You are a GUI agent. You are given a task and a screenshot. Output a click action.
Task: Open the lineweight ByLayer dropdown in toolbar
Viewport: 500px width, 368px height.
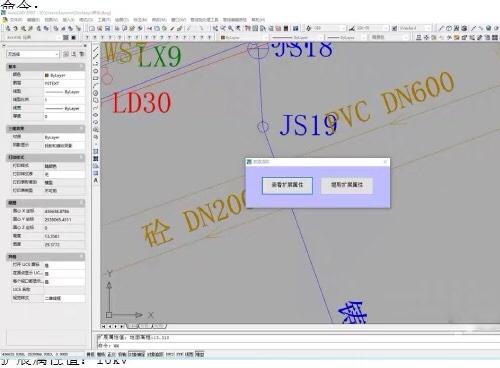click(x=345, y=38)
